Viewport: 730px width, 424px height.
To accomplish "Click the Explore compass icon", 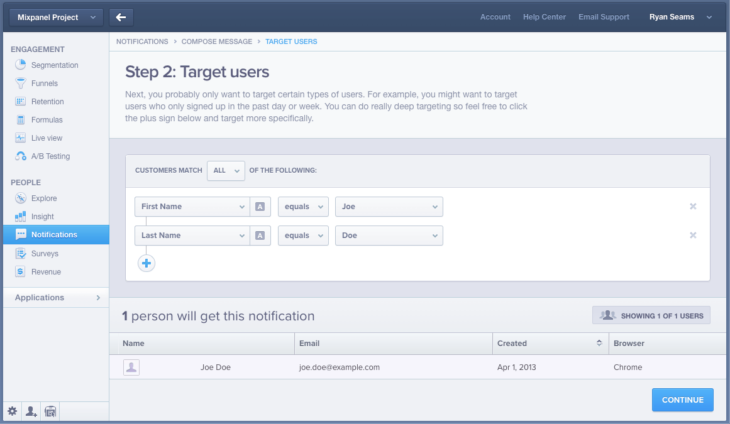I will 20,198.
